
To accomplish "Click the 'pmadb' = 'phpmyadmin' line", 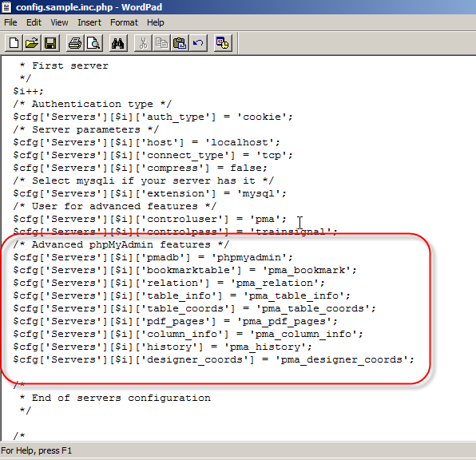I will coord(153,257).
